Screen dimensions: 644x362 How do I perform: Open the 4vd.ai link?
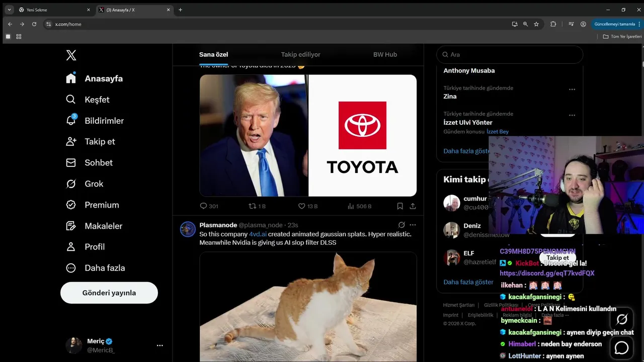point(258,234)
